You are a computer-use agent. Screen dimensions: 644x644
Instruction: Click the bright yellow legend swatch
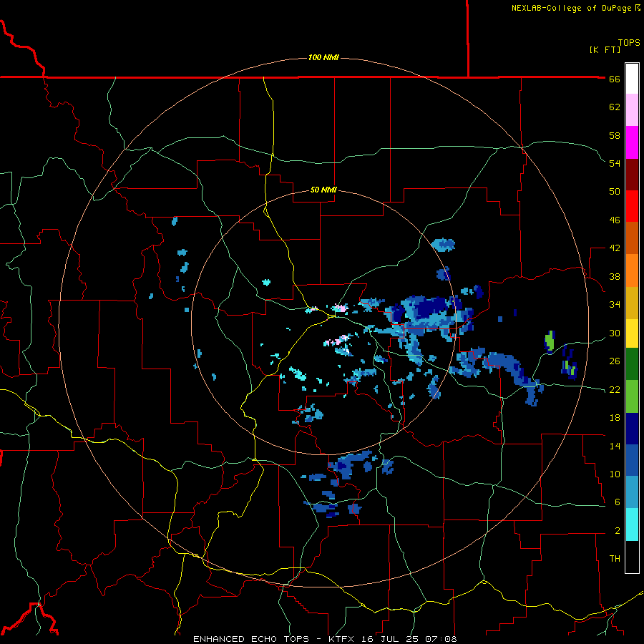632,333
